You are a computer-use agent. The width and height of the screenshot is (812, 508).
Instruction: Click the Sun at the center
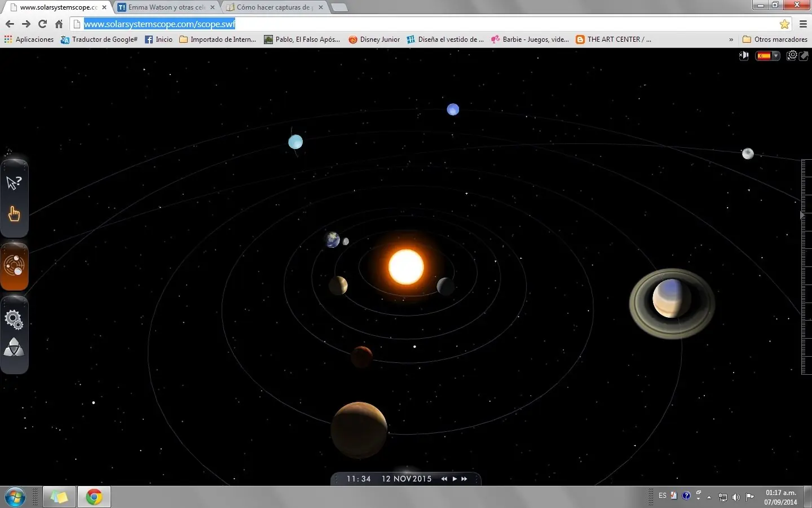click(x=406, y=267)
